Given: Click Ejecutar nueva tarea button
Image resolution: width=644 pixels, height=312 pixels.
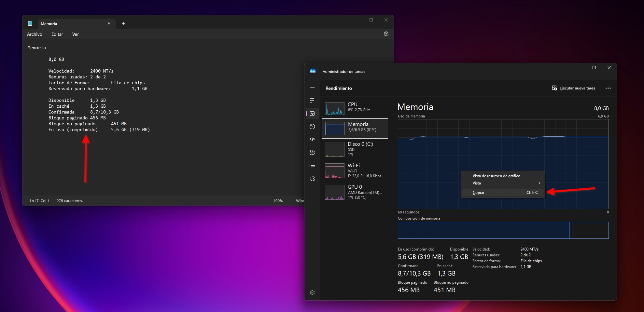Looking at the screenshot, I should coord(573,88).
